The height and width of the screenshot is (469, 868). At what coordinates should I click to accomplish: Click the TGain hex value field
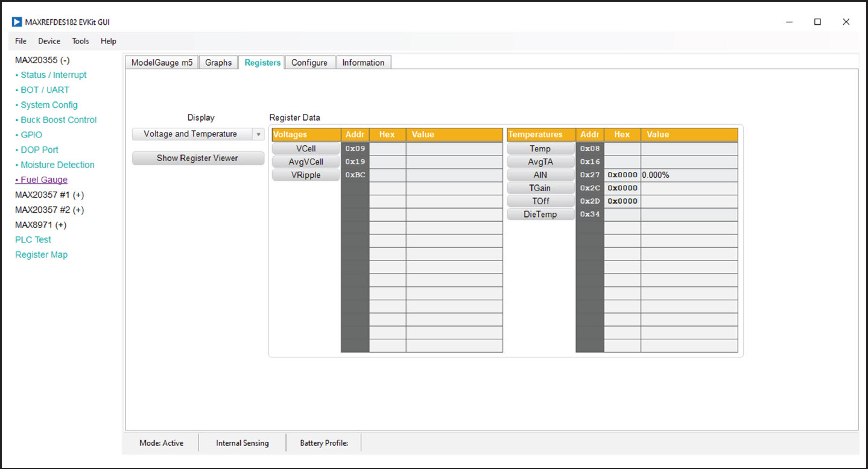pyautogui.click(x=622, y=188)
